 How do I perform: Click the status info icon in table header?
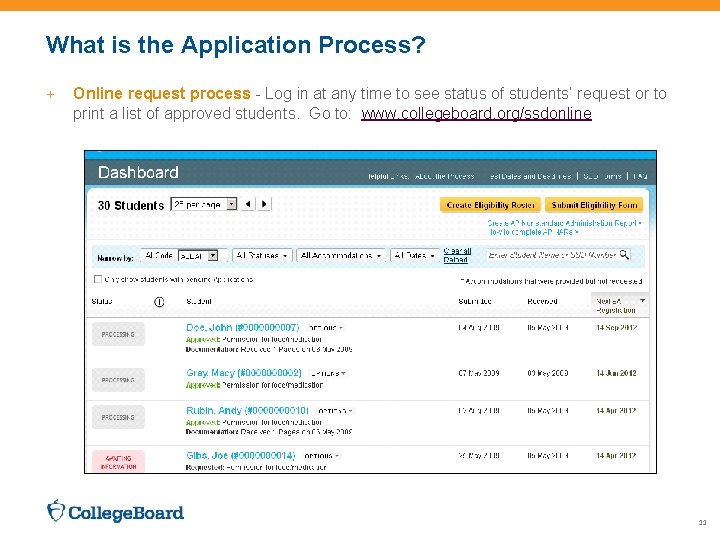click(159, 302)
